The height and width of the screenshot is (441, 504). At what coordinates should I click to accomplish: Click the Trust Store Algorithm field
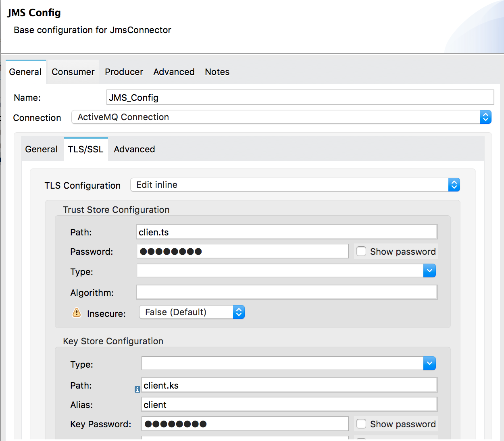pyautogui.click(x=287, y=293)
